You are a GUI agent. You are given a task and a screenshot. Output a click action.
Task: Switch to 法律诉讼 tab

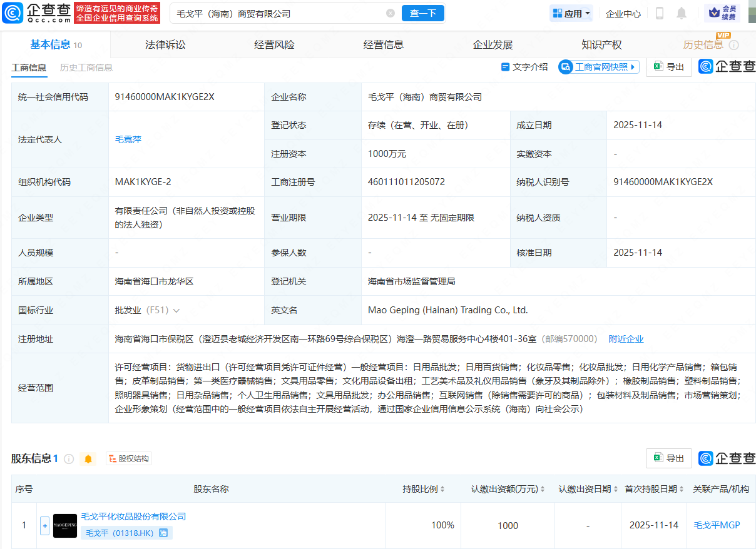(x=165, y=45)
